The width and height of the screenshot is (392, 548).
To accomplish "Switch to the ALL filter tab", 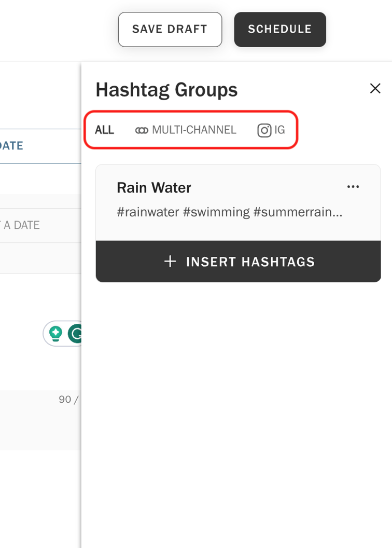I will [x=104, y=130].
